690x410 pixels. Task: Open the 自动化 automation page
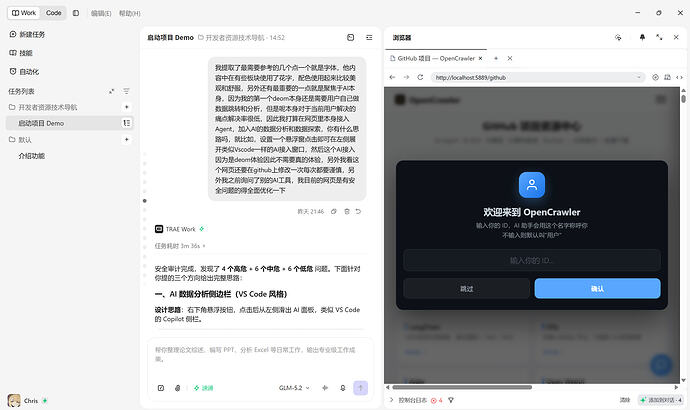point(24,71)
